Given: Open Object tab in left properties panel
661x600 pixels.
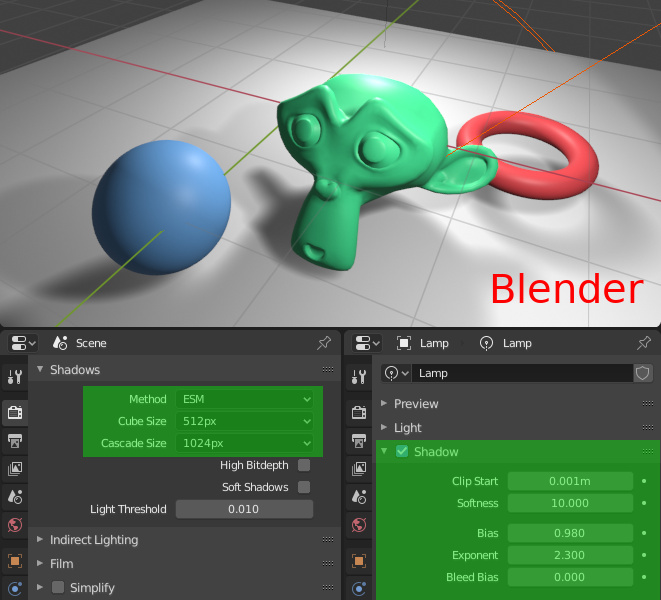Looking at the screenshot, I should pyautogui.click(x=15, y=561).
